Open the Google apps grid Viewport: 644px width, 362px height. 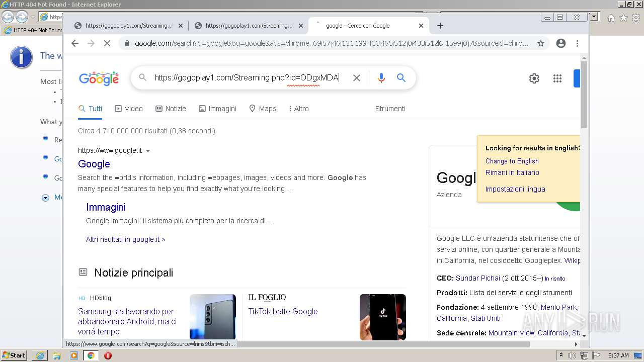tap(557, 78)
